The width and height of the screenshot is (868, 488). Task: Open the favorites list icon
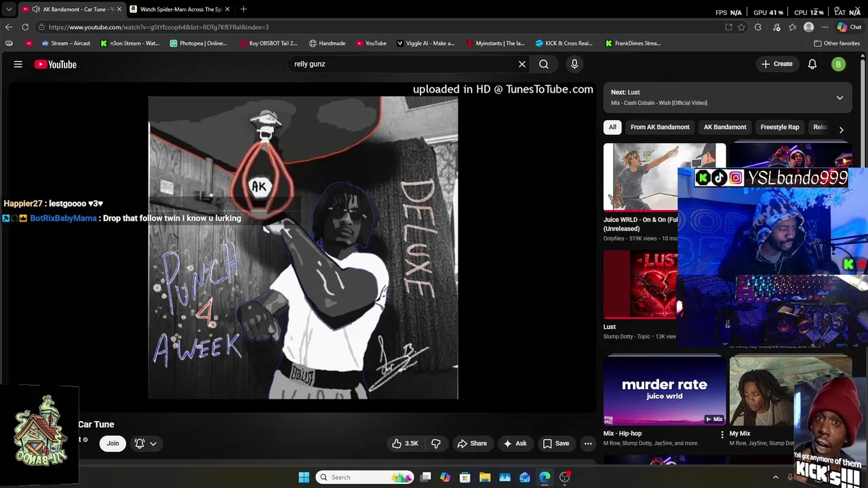792,27
